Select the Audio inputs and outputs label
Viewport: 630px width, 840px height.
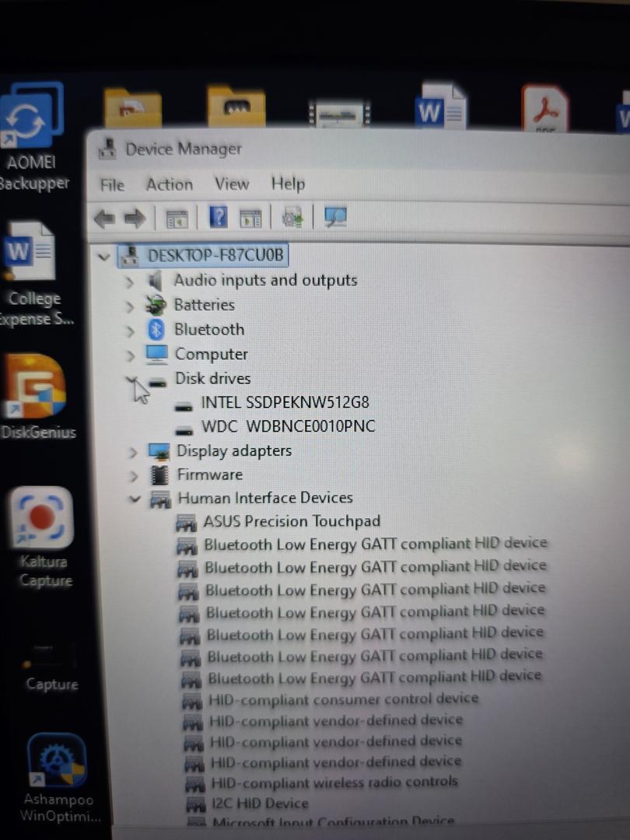[x=265, y=280]
